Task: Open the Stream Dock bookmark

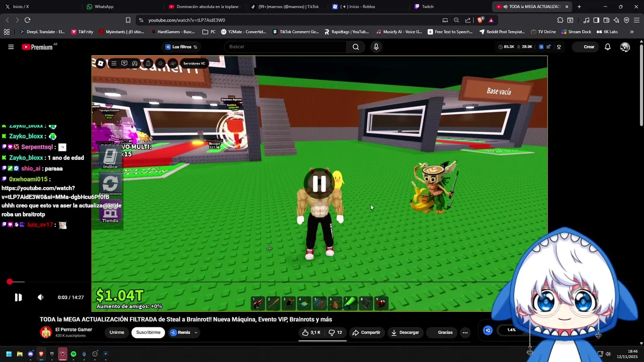Action: [x=576, y=32]
